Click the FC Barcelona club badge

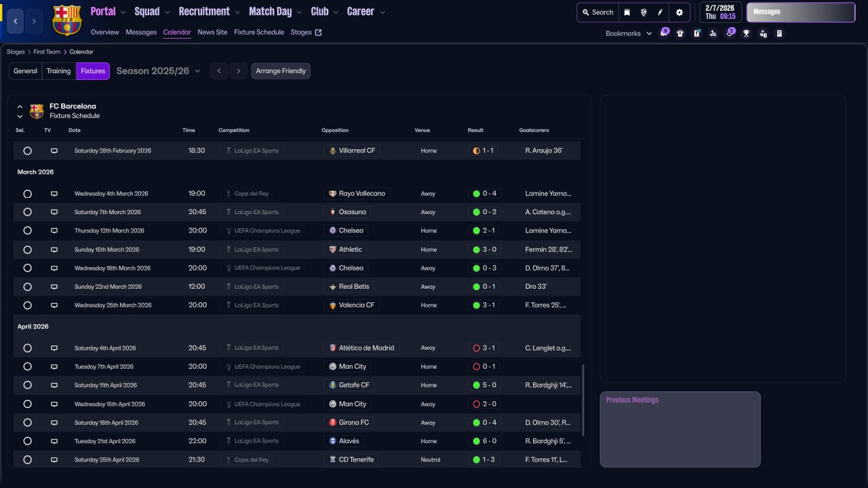(66, 20)
